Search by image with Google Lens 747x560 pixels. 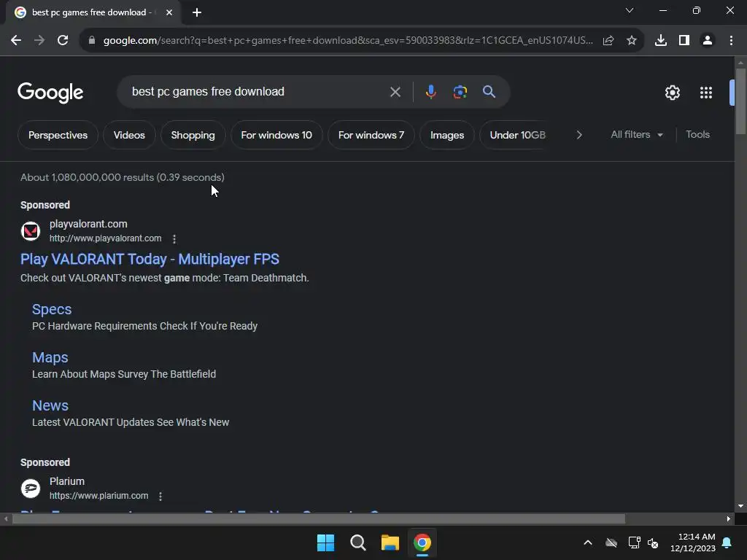(460, 91)
